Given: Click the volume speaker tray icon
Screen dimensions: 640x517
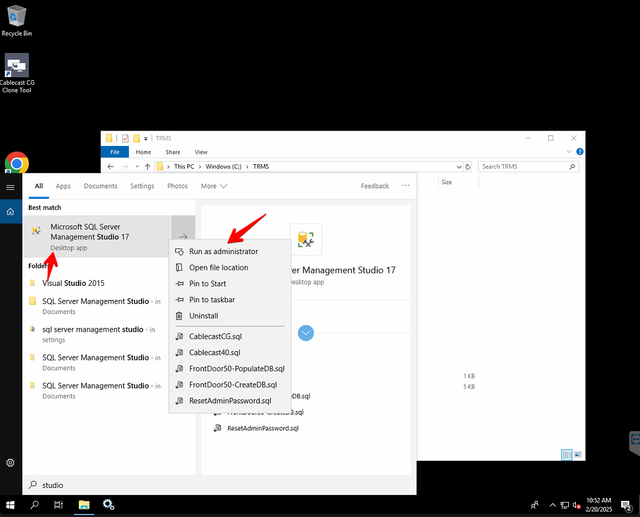Looking at the screenshot, I should 576,505.
